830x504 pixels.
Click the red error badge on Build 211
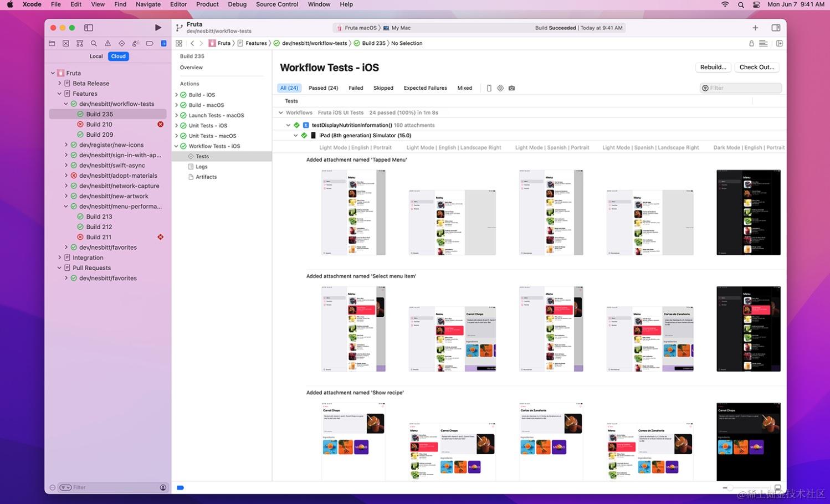click(161, 237)
